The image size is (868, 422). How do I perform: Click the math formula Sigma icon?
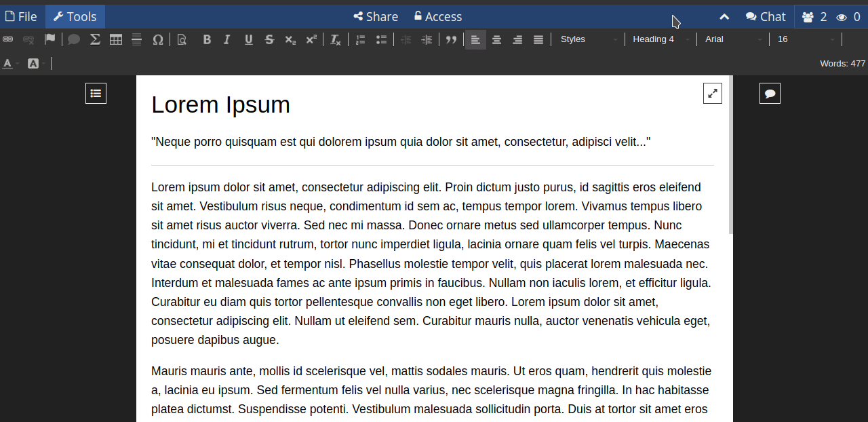[95, 39]
